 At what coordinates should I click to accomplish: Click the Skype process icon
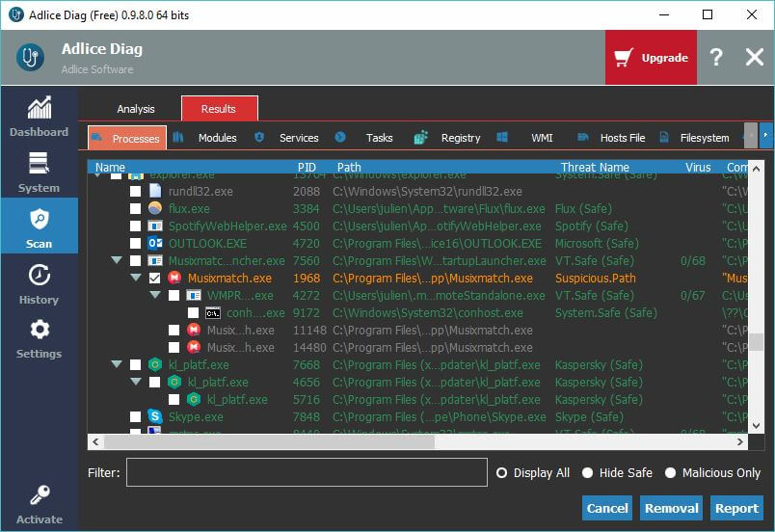click(x=155, y=416)
